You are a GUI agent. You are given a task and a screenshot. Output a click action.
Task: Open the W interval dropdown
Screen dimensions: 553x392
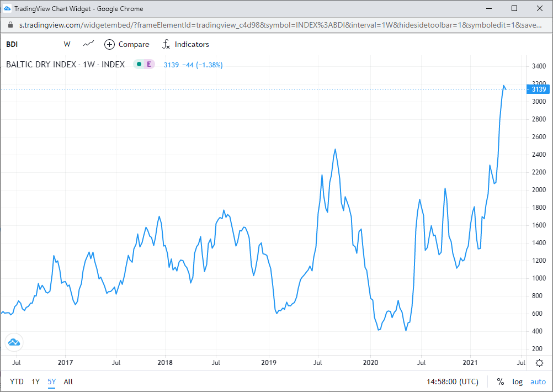67,44
